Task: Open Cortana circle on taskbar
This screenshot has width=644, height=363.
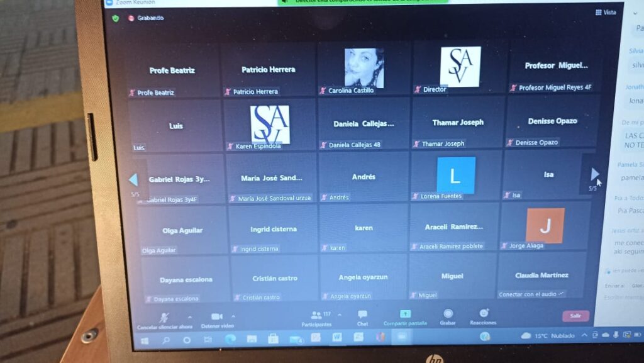Action: (187, 340)
